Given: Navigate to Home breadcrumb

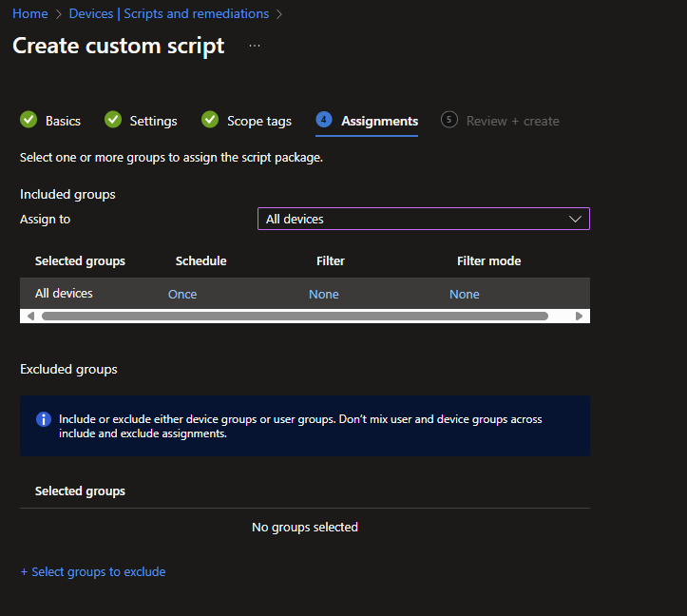Looking at the screenshot, I should pyautogui.click(x=30, y=13).
